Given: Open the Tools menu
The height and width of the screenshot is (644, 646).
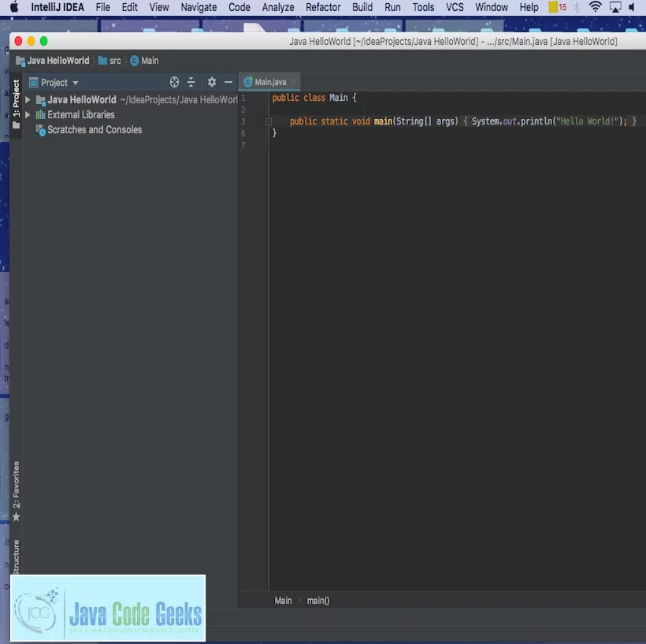Looking at the screenshot, I should (x=423, y=7).
